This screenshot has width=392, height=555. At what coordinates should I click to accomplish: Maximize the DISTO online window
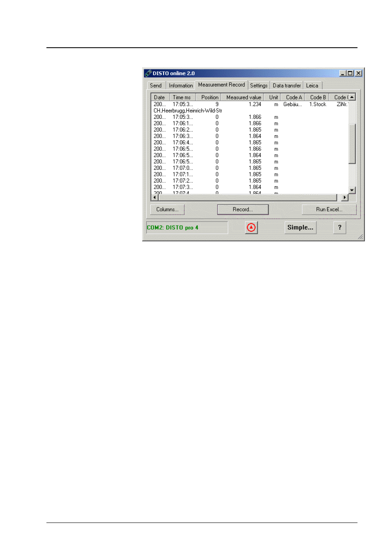350,73
